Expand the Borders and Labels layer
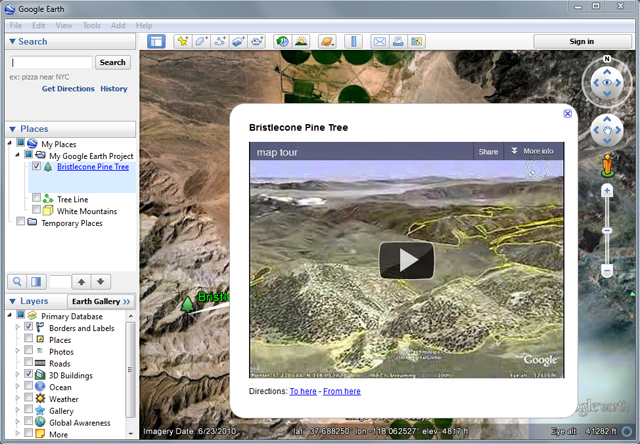 click(16, 328)
